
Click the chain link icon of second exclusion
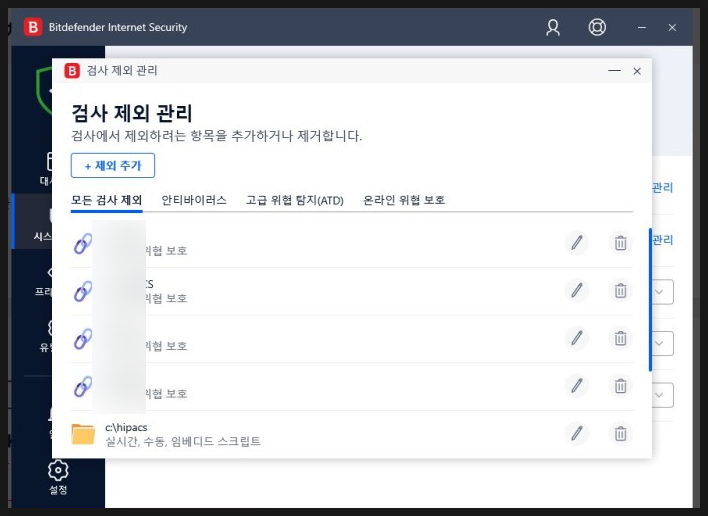(83, 291)
